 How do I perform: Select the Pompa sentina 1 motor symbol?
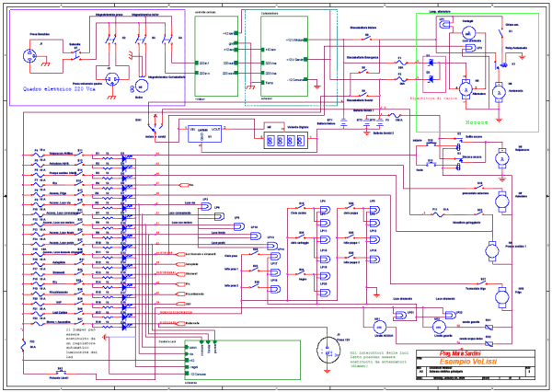click(x=492, y=251)
